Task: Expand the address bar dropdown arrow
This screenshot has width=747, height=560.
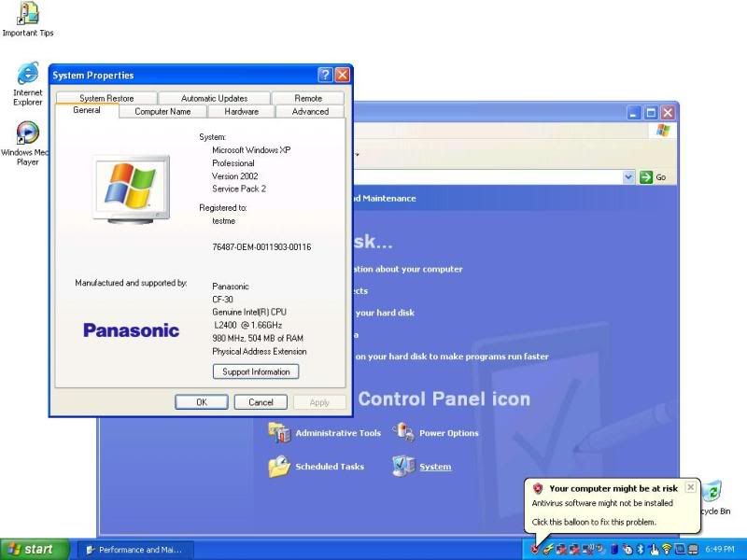Action: pos(628,177)
